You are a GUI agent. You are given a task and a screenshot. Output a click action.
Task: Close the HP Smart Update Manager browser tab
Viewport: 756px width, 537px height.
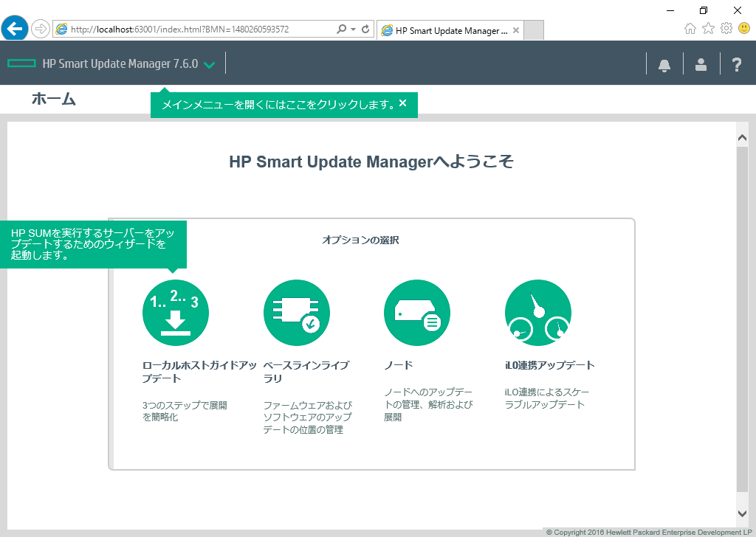[x=516, y=30]
